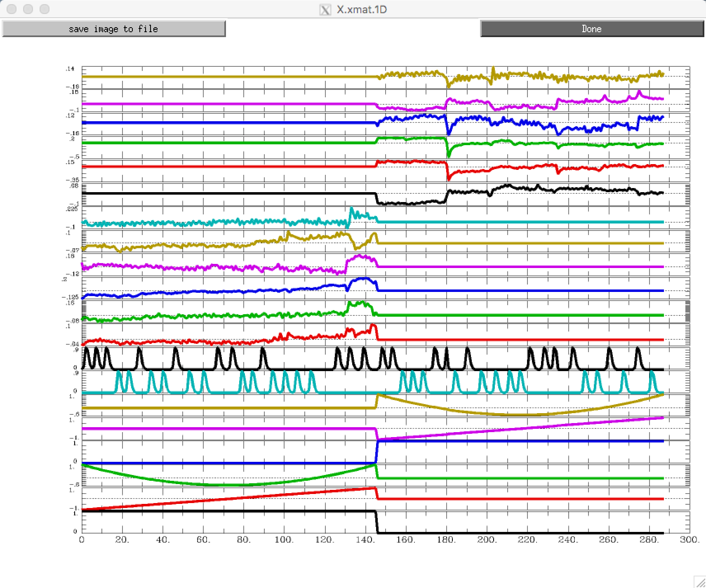Click the x-axis label 140.

[365, 539]
